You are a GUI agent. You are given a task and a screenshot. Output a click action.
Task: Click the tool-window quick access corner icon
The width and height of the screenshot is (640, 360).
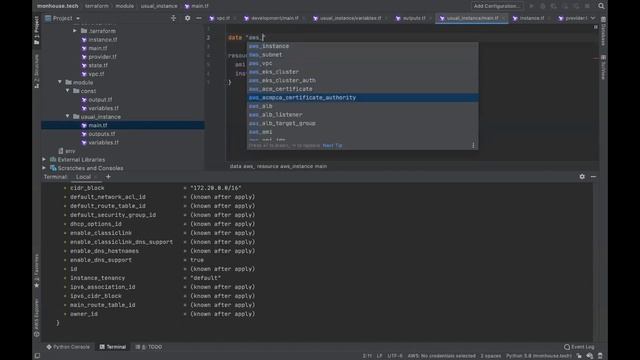pyautogui.click(x=37, y=356)
